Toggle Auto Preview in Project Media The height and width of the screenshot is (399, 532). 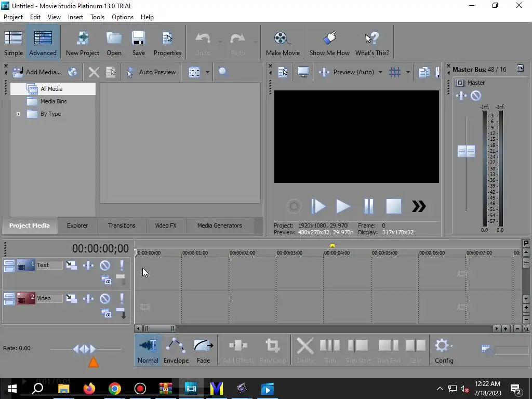pyautogui.click(x=151, y=72)
